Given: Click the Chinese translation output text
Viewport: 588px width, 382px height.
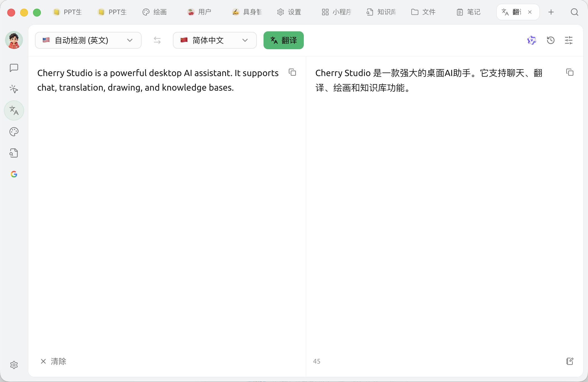Looking at the screenshot, I should coord(429,80).
